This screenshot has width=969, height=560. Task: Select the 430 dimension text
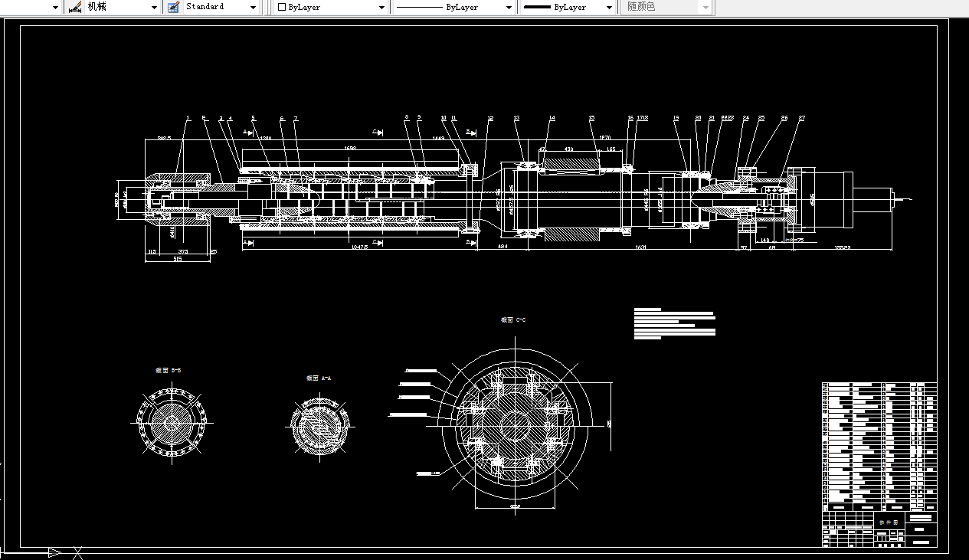[x=568, y=149]
